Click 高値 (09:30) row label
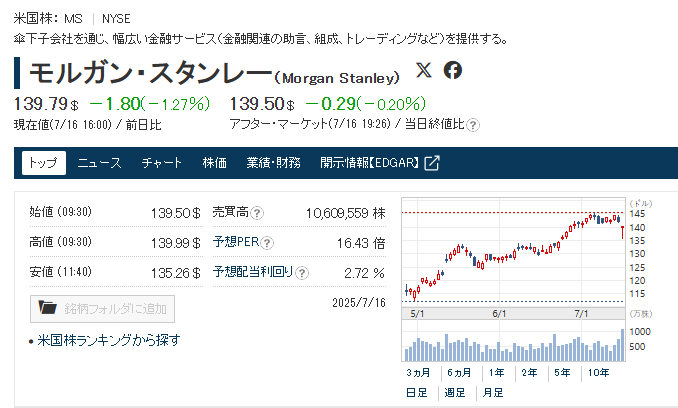 61,242
